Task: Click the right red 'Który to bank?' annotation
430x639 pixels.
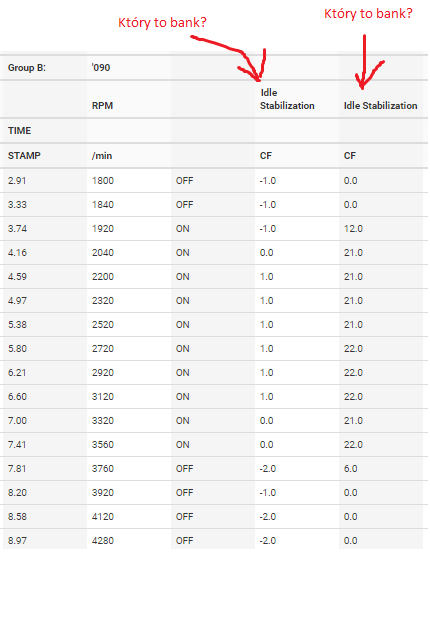Action: click(368, 13)
